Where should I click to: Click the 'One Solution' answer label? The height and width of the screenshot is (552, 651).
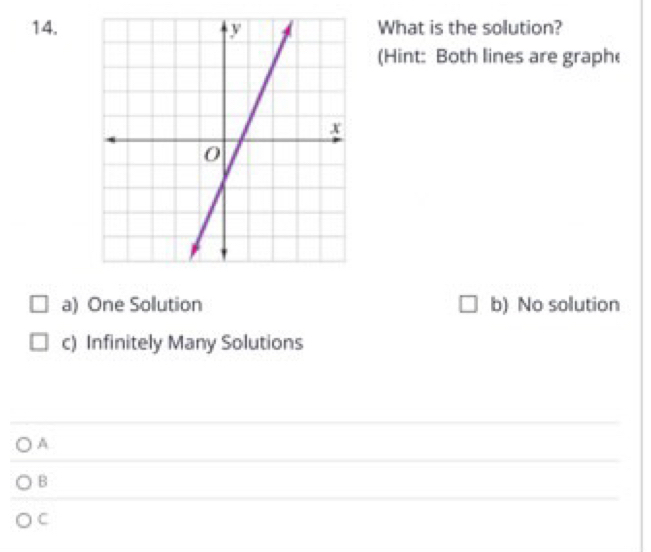tap(144, 304)
